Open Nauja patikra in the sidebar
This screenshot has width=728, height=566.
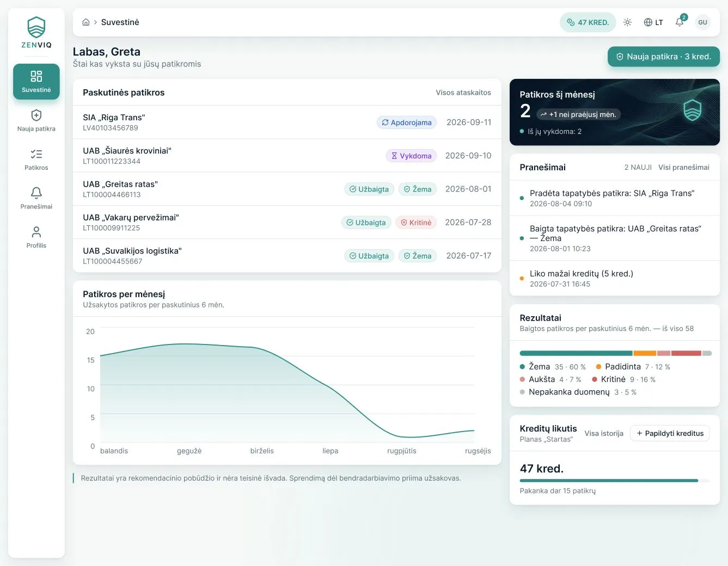pos(36,120)
